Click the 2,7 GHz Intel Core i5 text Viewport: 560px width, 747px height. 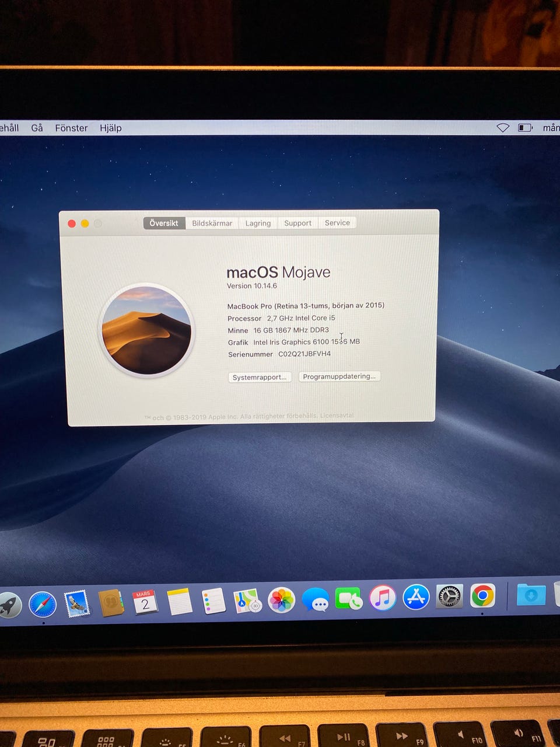click(301, 318)
